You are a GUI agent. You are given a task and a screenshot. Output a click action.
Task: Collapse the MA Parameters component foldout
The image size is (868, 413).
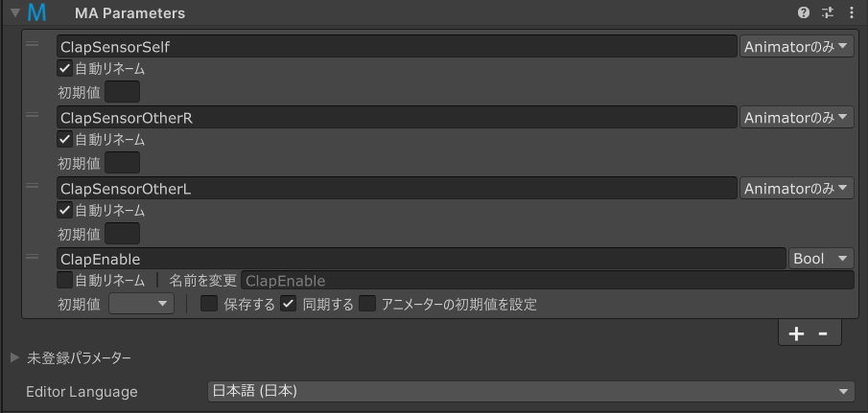click(15, 12)
